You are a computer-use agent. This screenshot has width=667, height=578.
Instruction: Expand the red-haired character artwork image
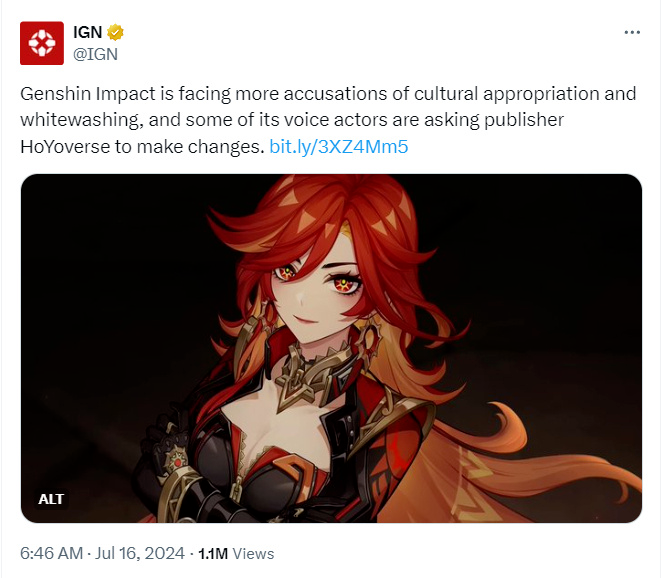(331, 348)
